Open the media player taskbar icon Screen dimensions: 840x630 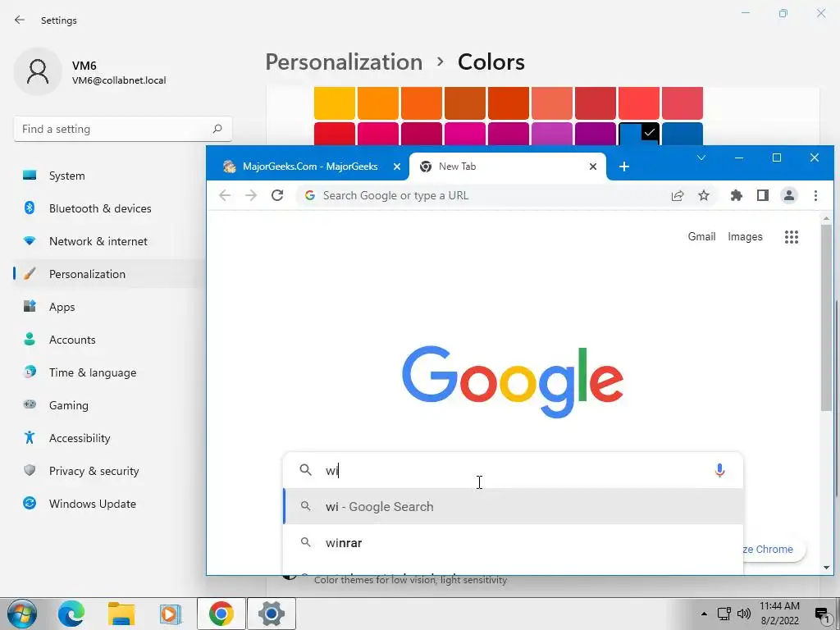point(171,614)
